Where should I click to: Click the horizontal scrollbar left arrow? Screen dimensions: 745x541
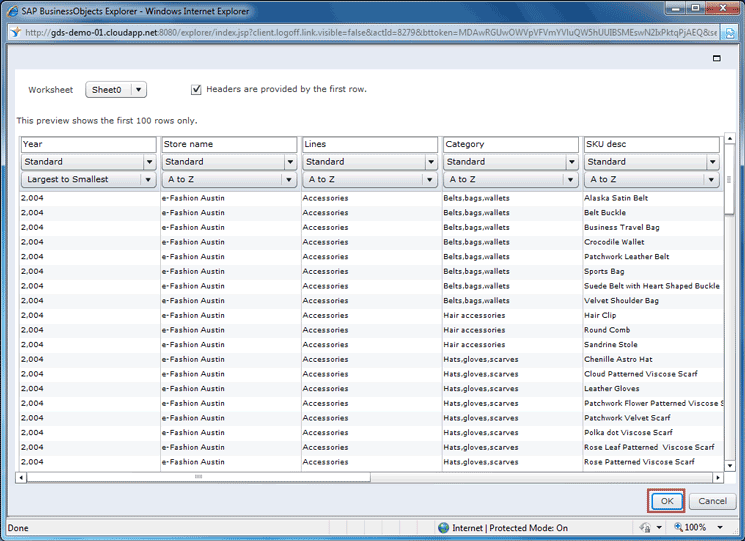click(x=21, y=477)
